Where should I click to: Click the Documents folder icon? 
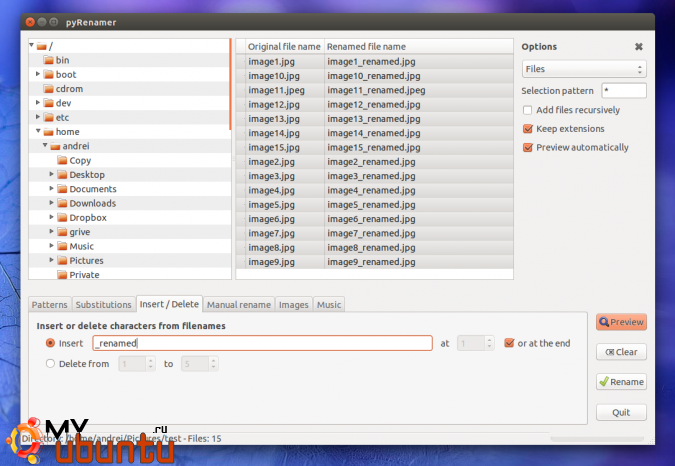pos(62,189)
